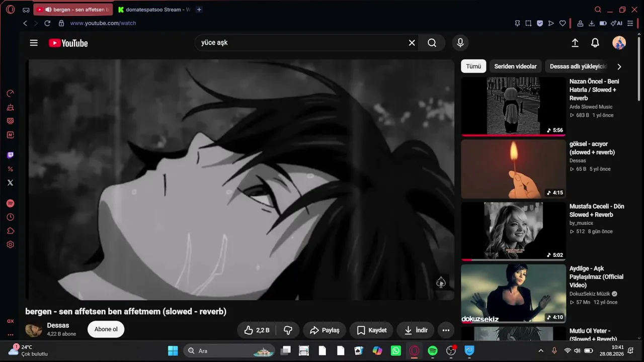The width and height of the screenshot is (644, 362).
Task: Open the Dessas channel avatar
Action: click(x=34, y=330)
